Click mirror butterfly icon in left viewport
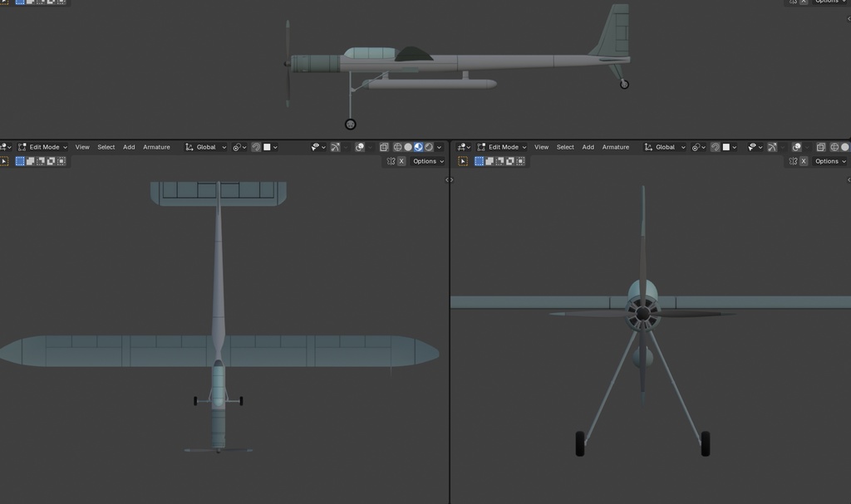The width and height of the screenshot is (851, 504). coord(391,161)
